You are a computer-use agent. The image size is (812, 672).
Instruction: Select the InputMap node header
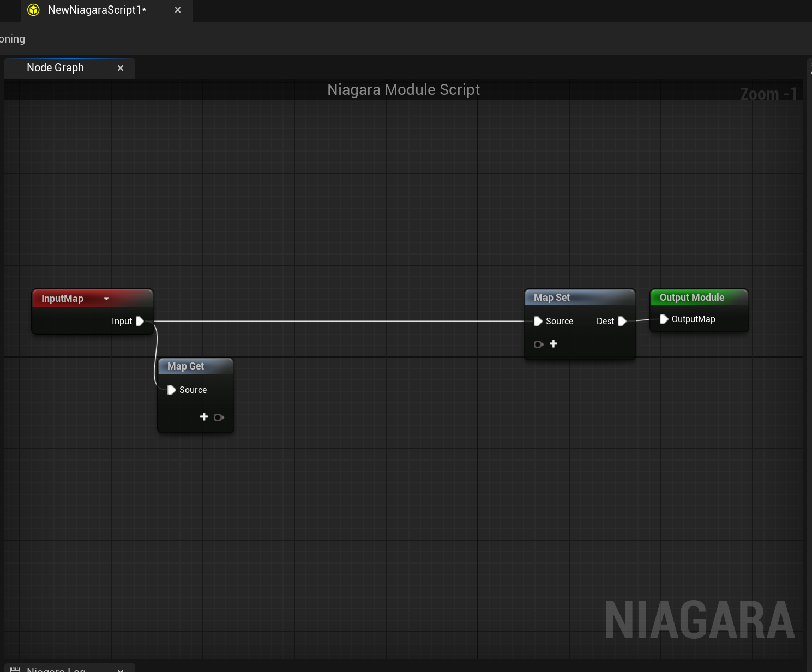(93, 299)
